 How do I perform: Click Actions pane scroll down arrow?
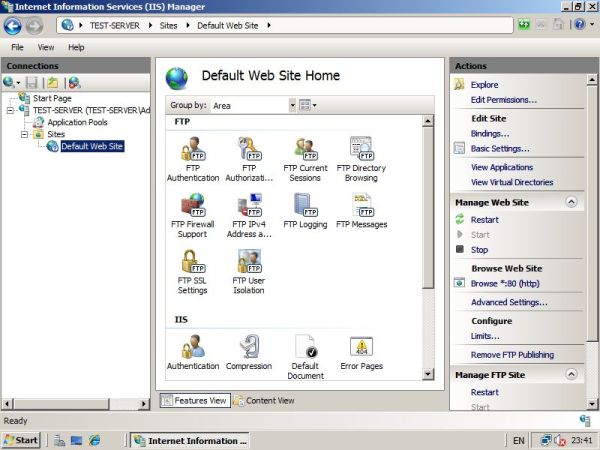tap(592, 403)
